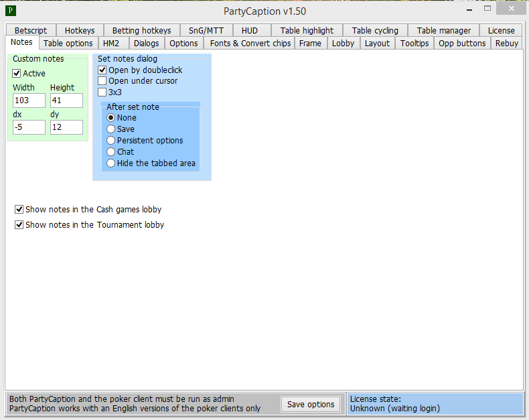Open the Table manager tab
The height and width of the screenshot is (420, 529).
pyautogui.click(x=444, y=30)
